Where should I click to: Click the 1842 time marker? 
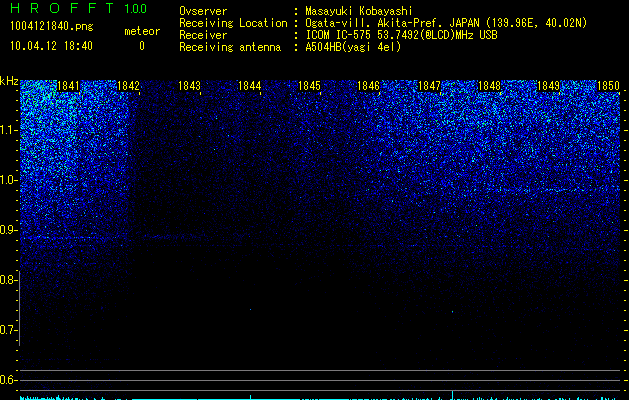click(128, 86)
